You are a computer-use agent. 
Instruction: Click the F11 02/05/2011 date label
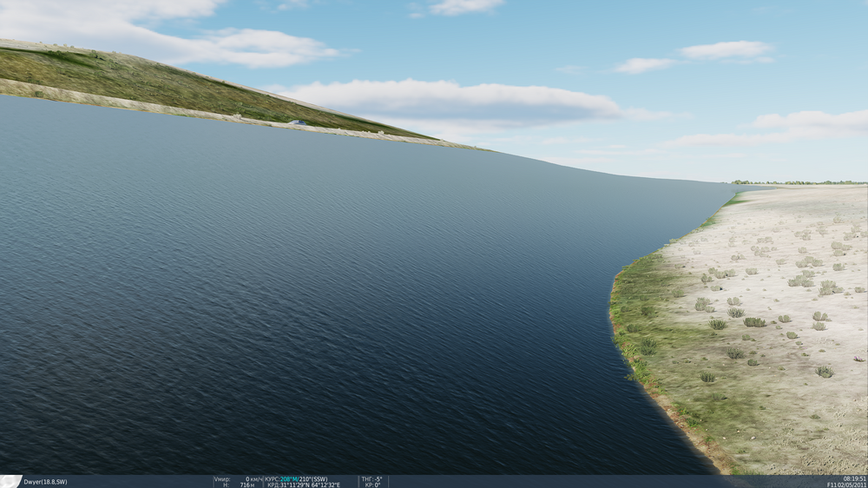847,485
